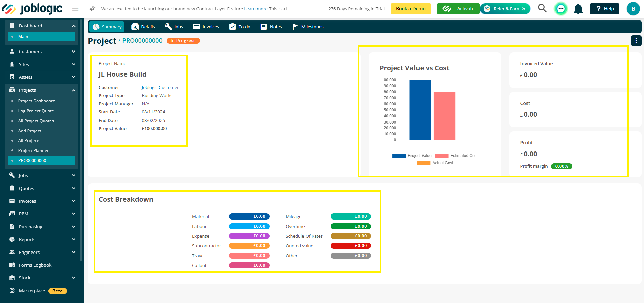The image size is (644, 303).
Task: Click the Customers person icon
Action: (12, 52)
